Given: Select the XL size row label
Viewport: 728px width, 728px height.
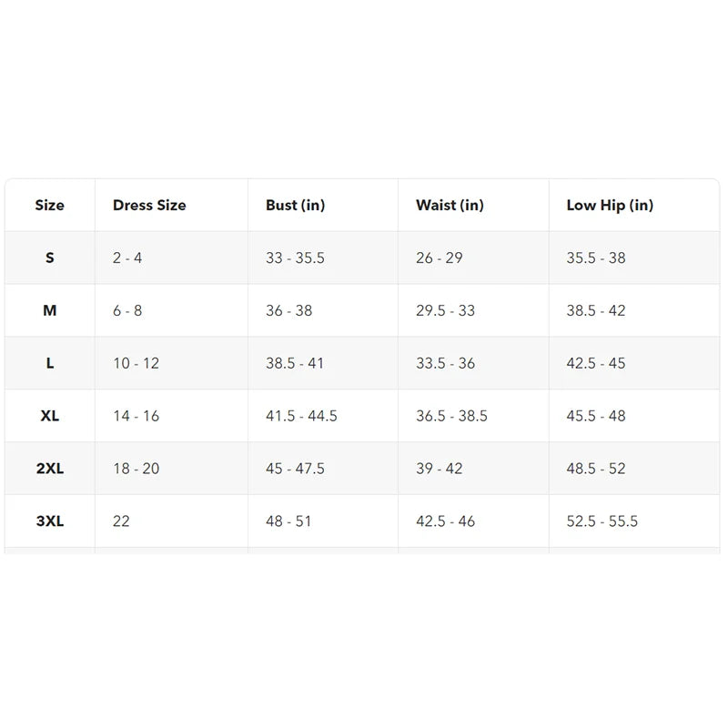Looking at the screenshot, I should pyautogui.click(x=50, y=417).
